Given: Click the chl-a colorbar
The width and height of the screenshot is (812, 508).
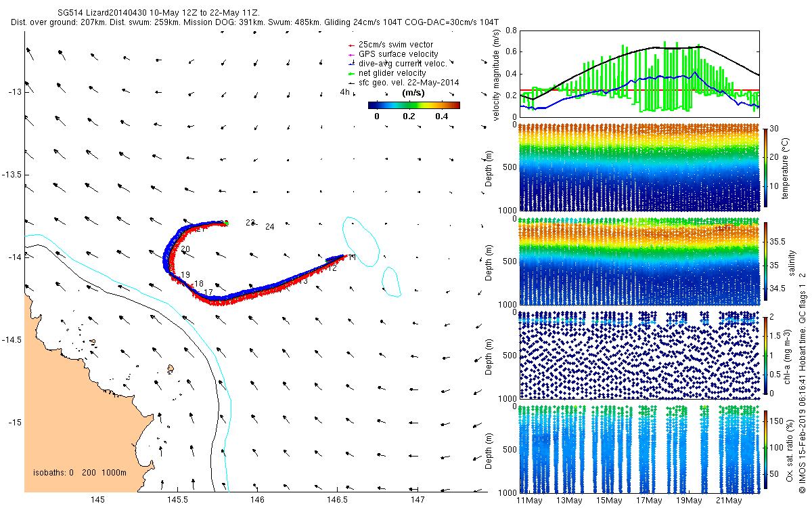Looking at the screenshot, I should click(x=766, y=355).
